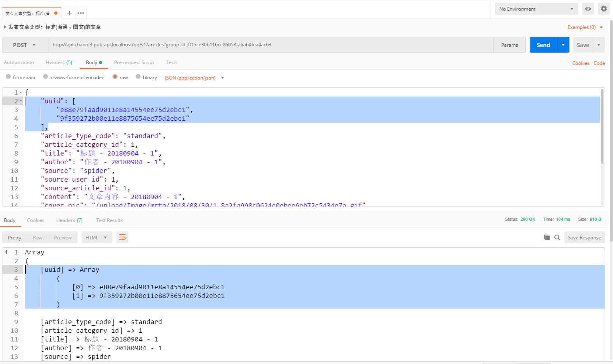Click the Save Response button

tap(584, 237)
